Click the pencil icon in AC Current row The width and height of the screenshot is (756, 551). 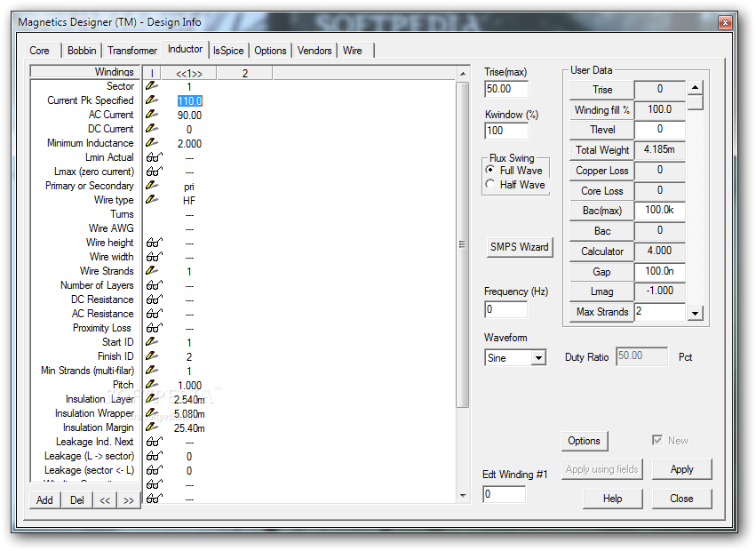(x=152, y=115)
